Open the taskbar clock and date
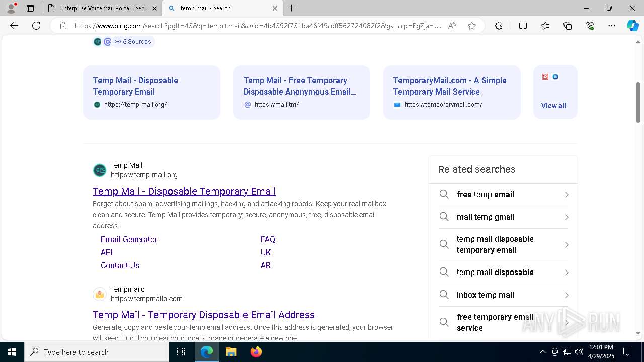644x362 pixels. [x=601, y=352]
